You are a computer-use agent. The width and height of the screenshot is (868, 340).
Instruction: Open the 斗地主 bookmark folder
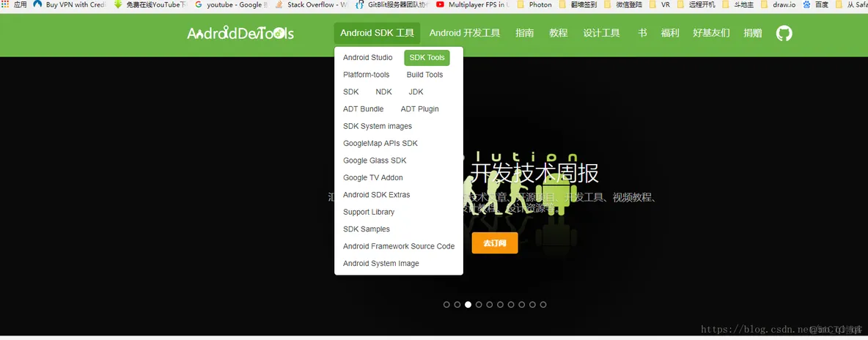pyautogui.click(x=738, y=4)
